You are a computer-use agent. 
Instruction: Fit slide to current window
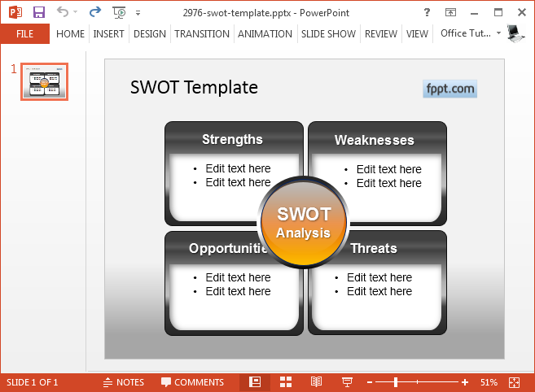click(514, 382)
